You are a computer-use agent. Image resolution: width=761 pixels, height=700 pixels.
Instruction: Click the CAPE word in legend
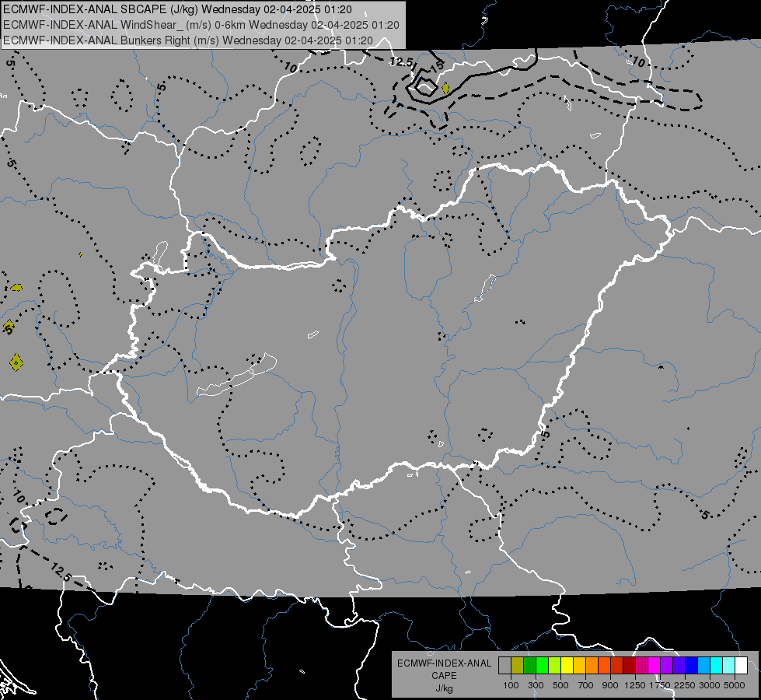(x=444, y=675)
